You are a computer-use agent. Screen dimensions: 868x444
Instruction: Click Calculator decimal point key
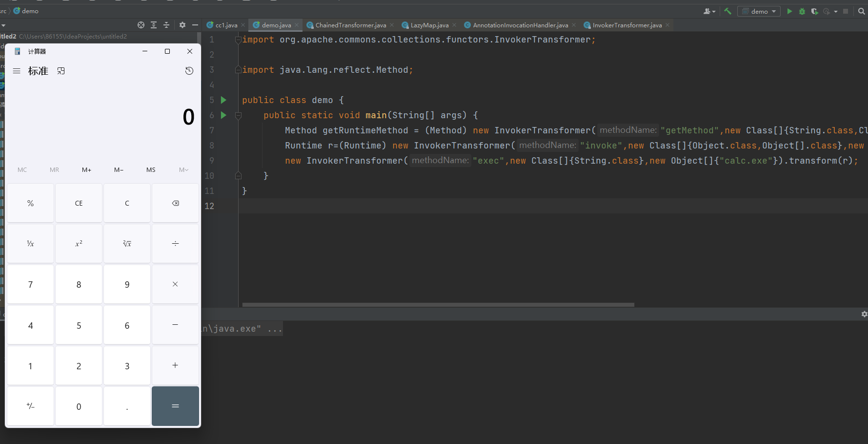[127, 406]
